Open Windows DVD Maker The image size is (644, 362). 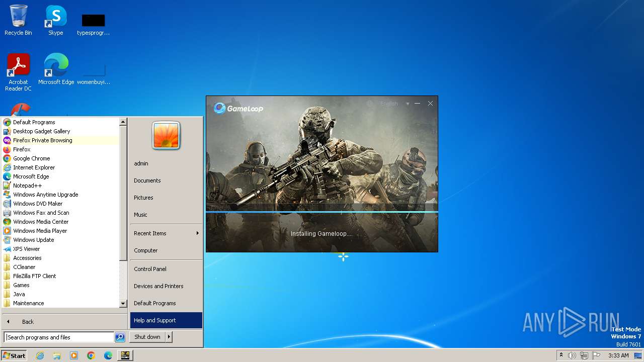pos(60,204)
